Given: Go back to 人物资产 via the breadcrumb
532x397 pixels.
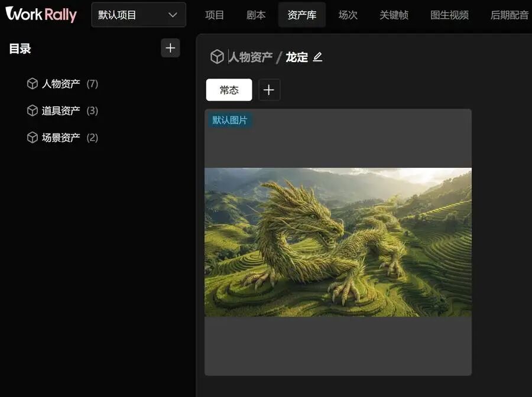Looking at the screenshot, I should (251, 57).
